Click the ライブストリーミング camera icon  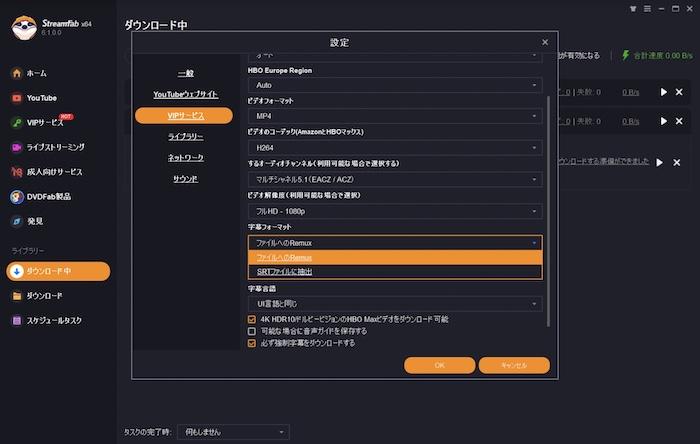pyautogui.click(x=17, y=147)
